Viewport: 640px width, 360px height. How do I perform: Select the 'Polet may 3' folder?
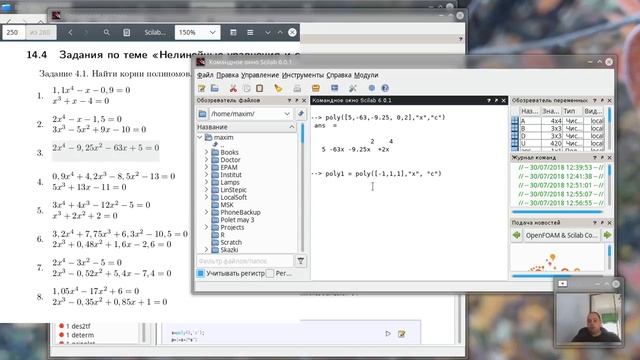[x=237, y=220]
